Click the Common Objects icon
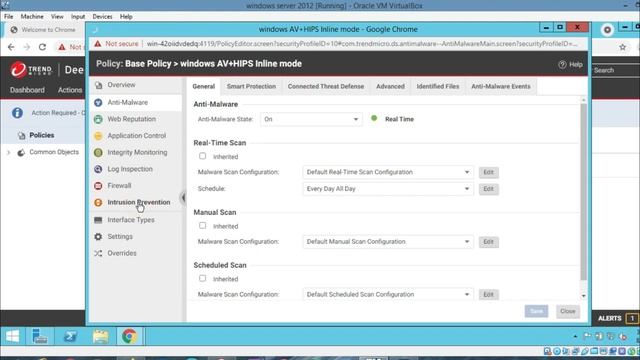The width and height of the screenshot is (640, 360). tap(21, 152)
